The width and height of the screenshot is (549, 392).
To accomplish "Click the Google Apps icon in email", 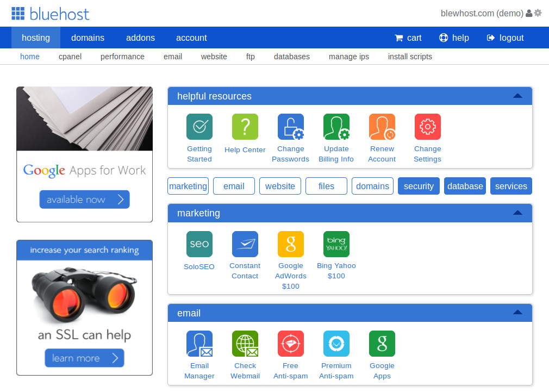I will [x=382, y=343].
